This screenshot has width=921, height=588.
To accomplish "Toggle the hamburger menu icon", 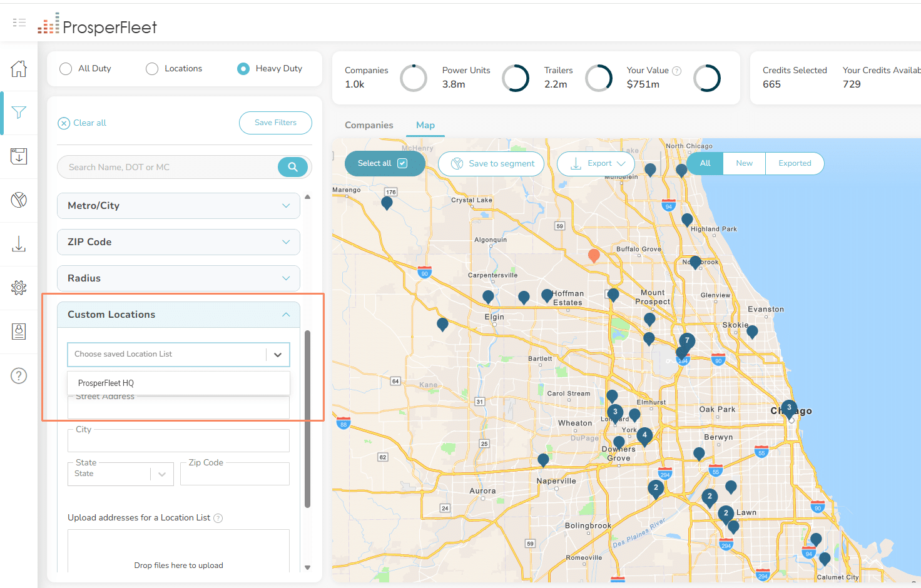I will [19, 23].
